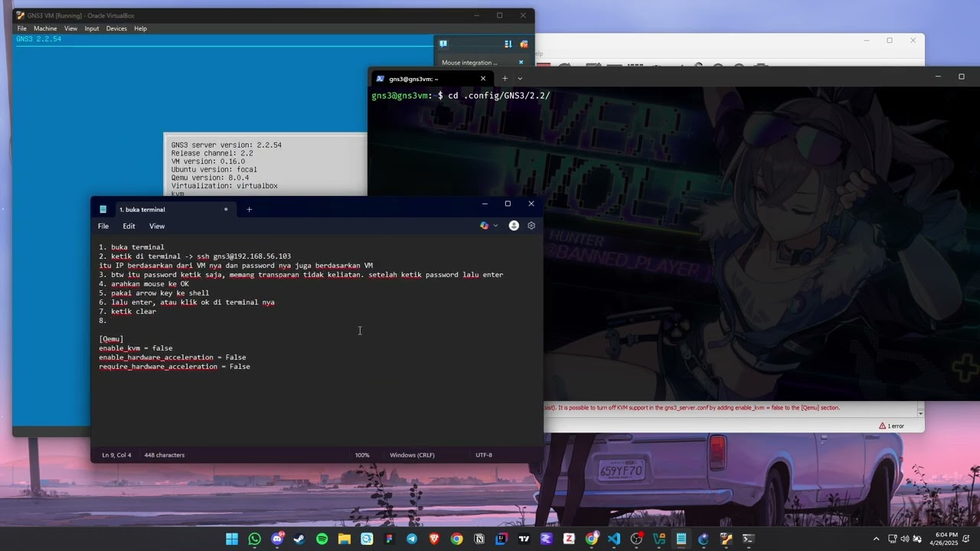Open Spotify from the taskbar
Screen dimensions: 980x551
pos(322,539)
